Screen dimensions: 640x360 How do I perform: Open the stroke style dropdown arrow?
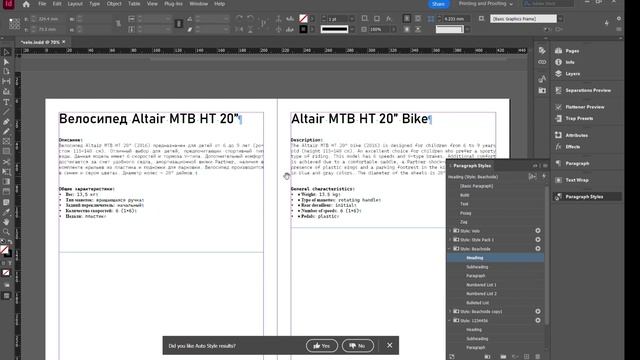click(352, 29)
